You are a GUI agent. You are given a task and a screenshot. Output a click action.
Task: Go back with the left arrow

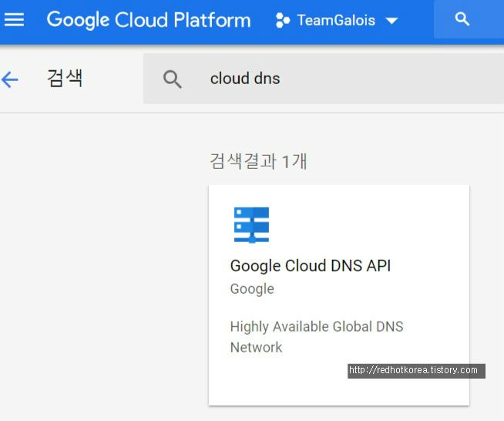(x=10, y=79)
